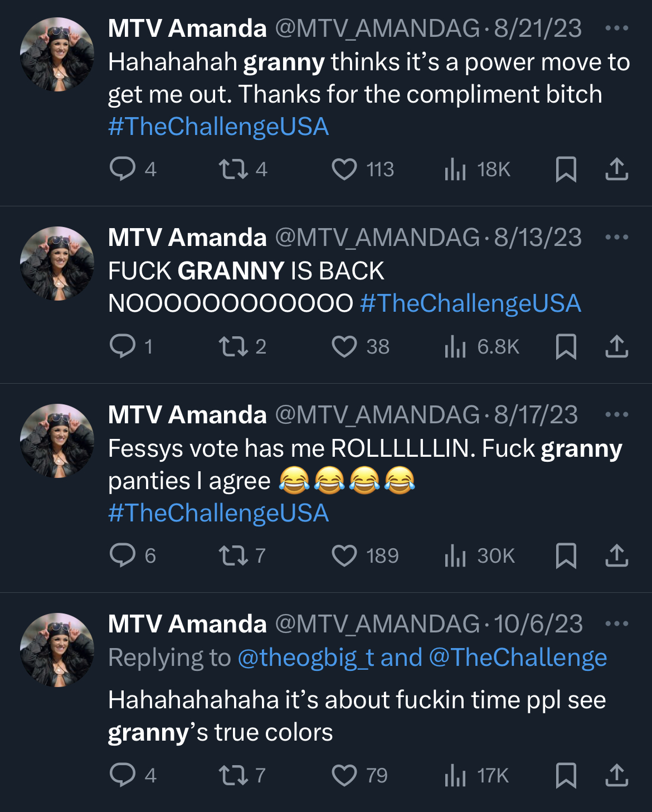Open more options on the 8/17/23 tweet
Image resolution: width=652 pixels, height=812 pixels.
pyautogui.click(x=617, y=414)
